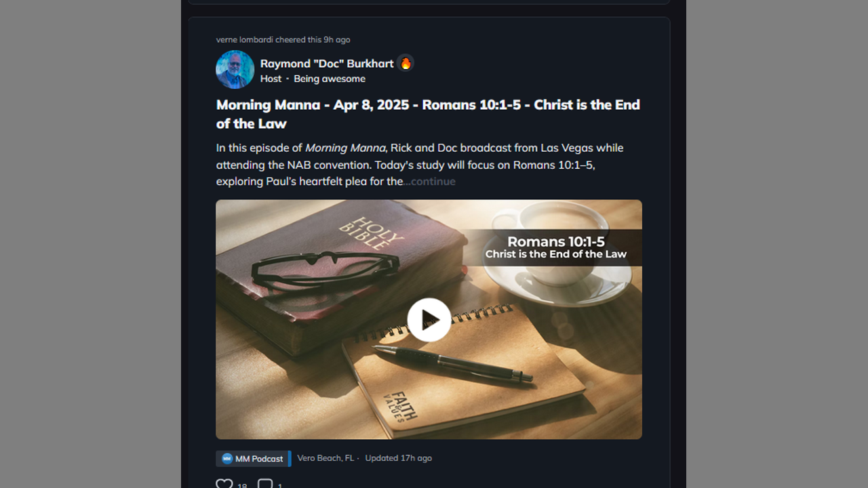Open comments via speech bubble icon
Image resolution: width=868 pixels, height=488 pixels.
point(265,484)
